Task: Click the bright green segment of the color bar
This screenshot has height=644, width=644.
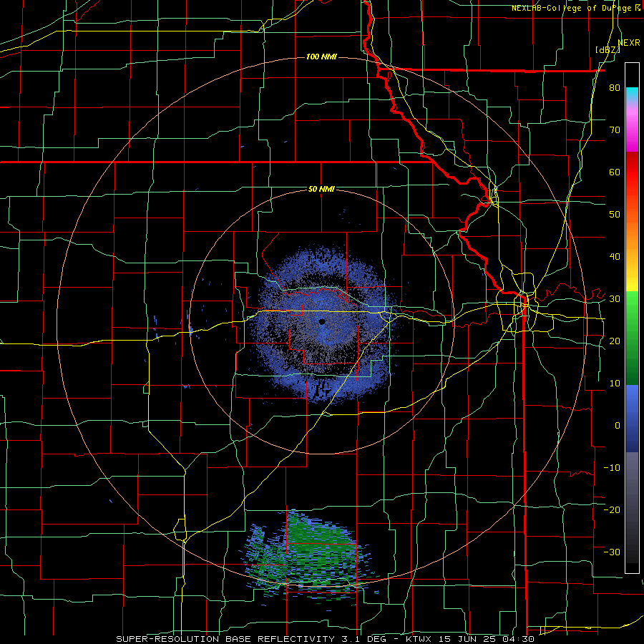Action: [632, 310]
